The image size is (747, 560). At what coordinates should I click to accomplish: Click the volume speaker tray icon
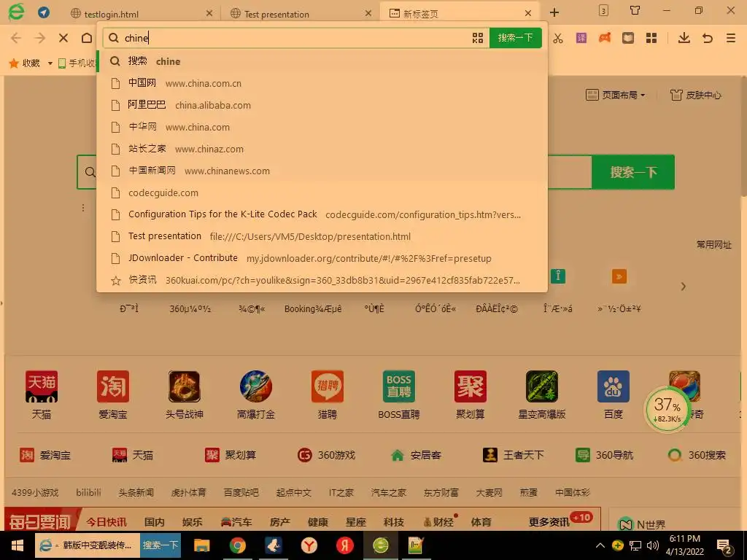[x=653, y=545]
